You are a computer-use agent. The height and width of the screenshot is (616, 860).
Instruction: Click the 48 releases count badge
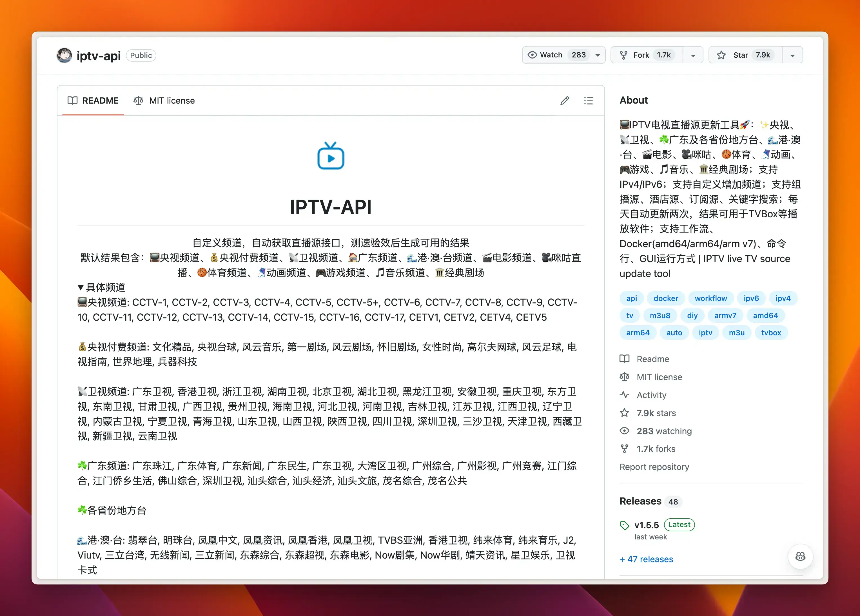tap(673, 502)
